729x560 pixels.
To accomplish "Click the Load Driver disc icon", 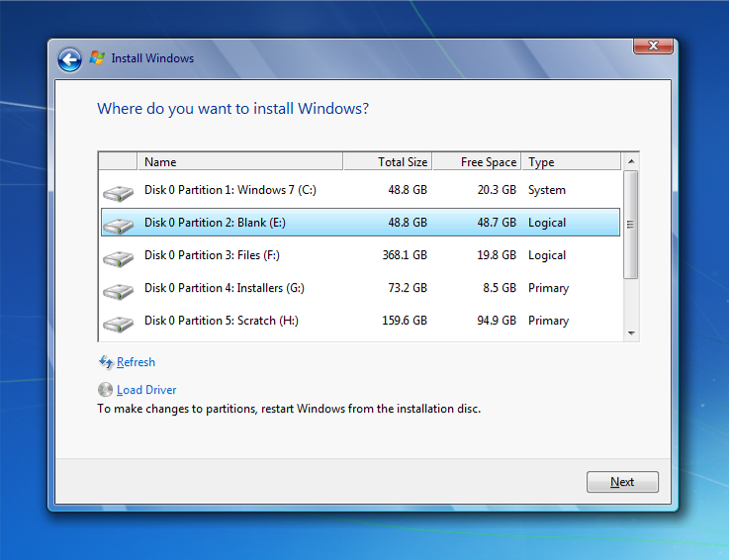I will click(x=106, y=389).
